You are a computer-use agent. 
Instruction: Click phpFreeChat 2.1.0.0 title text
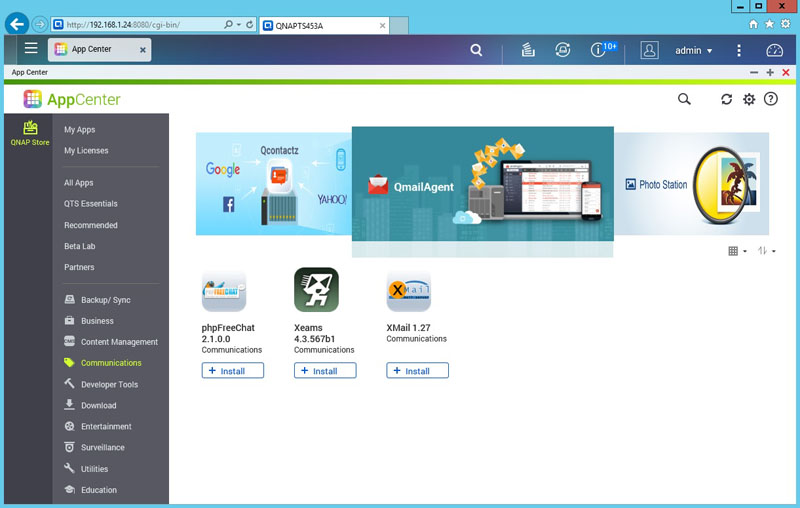(228, 333)
